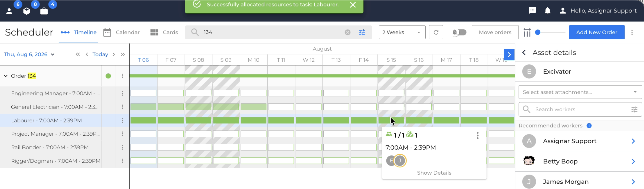Toggle the mute notifications switch
644x189 pixels.
click(459, 32)
